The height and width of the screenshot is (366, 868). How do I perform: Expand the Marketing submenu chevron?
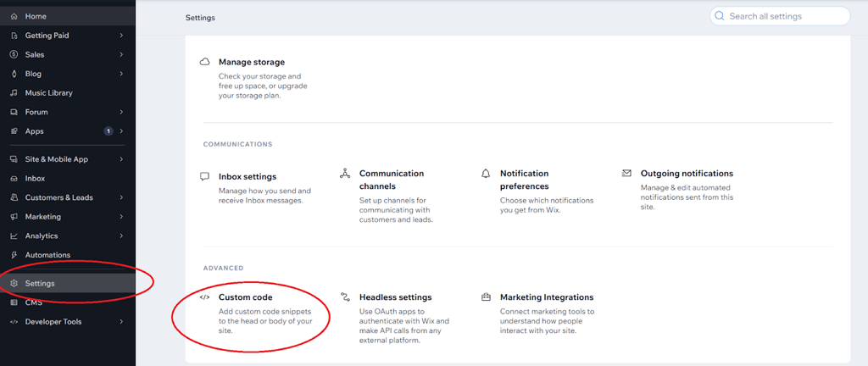click(x=121, y=217)
